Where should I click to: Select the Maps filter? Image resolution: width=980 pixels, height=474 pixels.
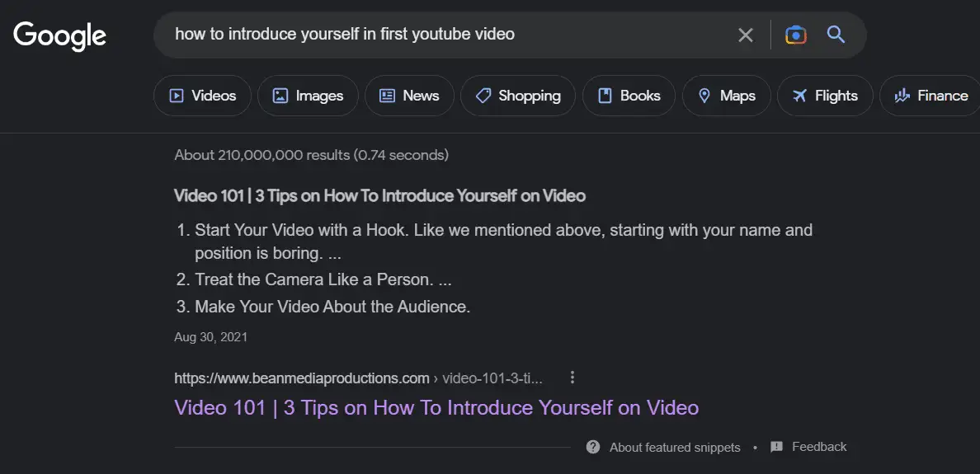(x=726, y=96)
